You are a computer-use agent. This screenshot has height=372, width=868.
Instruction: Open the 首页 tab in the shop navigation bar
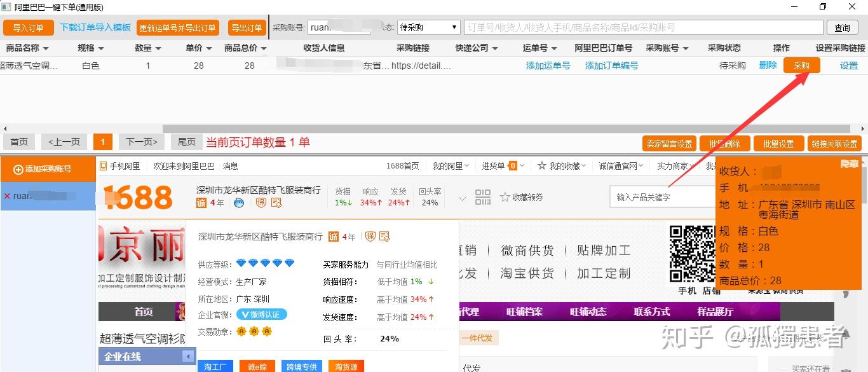tap(144, 312)
